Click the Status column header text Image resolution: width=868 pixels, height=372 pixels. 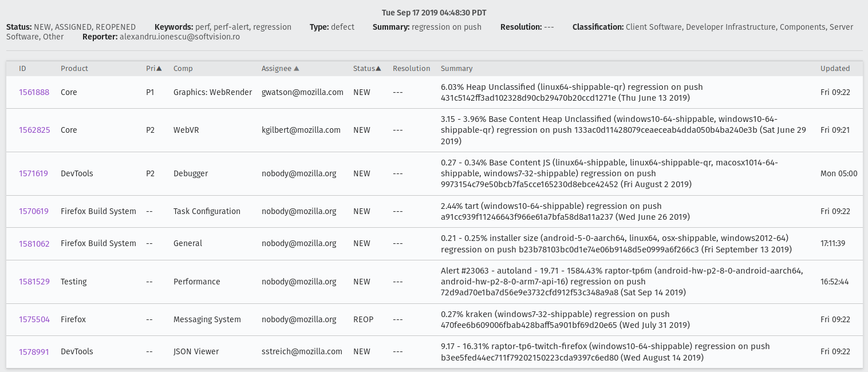click(x=364, y=69)
